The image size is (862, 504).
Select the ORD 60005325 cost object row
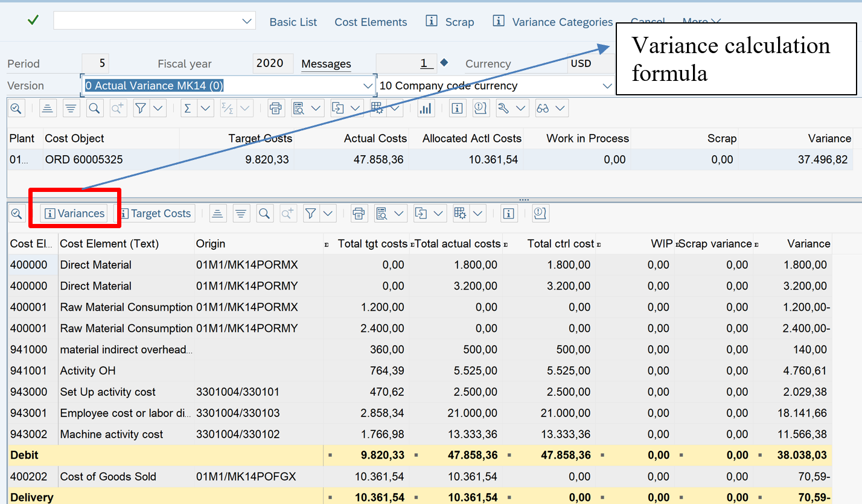pos(83,160)
